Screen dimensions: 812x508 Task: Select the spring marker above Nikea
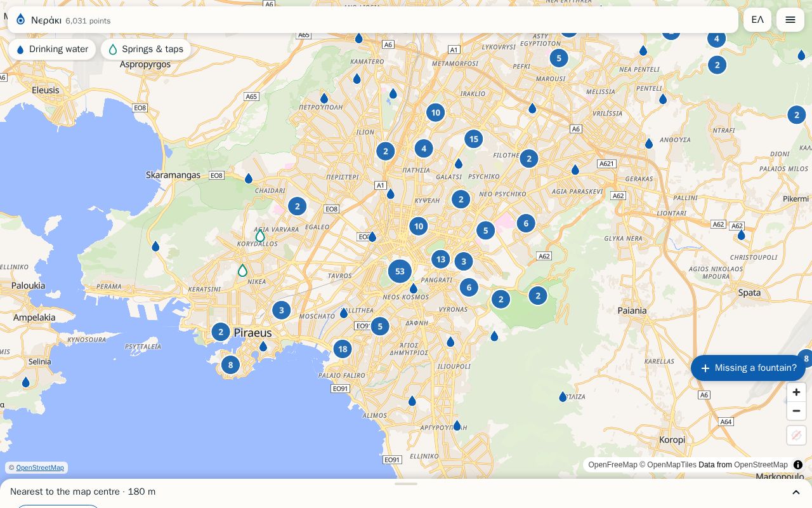242,271
